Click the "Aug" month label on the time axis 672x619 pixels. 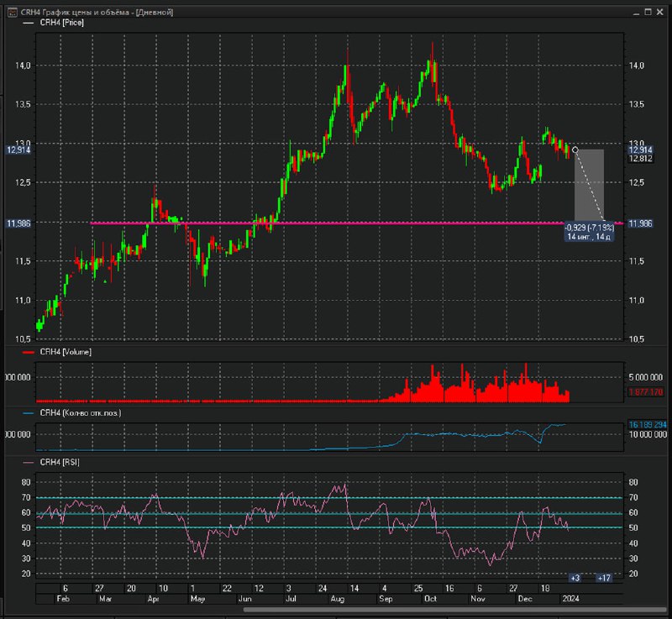(338, 599)
